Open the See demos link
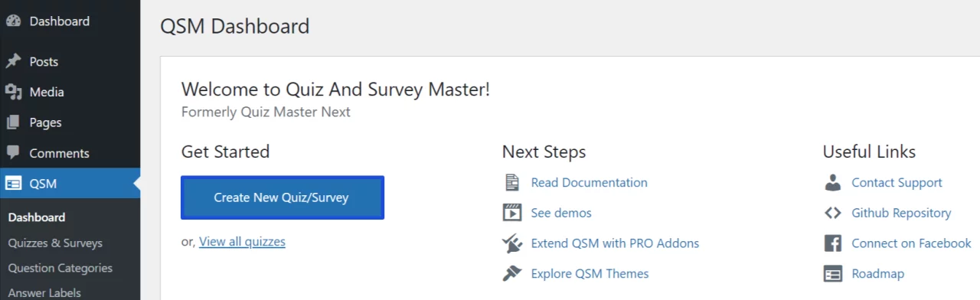 pos(561,213)
